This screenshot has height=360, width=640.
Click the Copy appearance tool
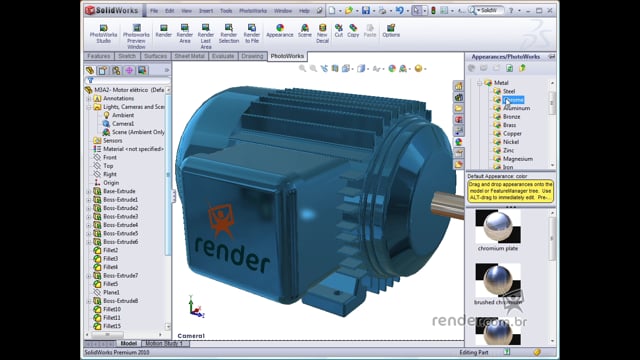coord(353,31)
